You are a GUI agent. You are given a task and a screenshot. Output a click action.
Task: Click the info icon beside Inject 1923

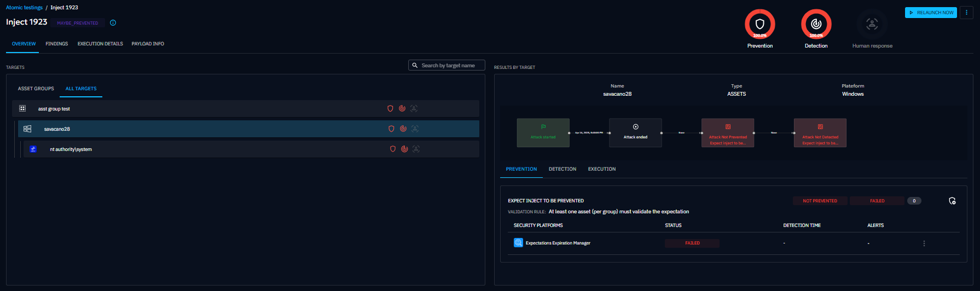[x=113, y=23]
